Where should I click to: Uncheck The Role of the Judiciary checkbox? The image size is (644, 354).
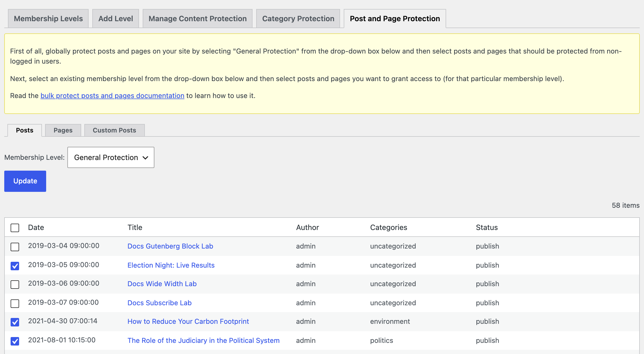pyautogui.click(x=15, y=341)
